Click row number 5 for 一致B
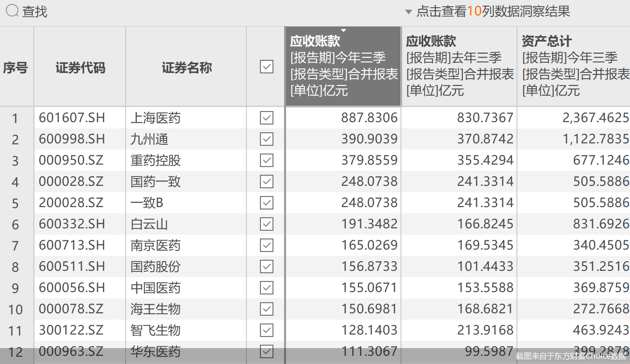Screen dimensions: 630x364 pos(15,203)
